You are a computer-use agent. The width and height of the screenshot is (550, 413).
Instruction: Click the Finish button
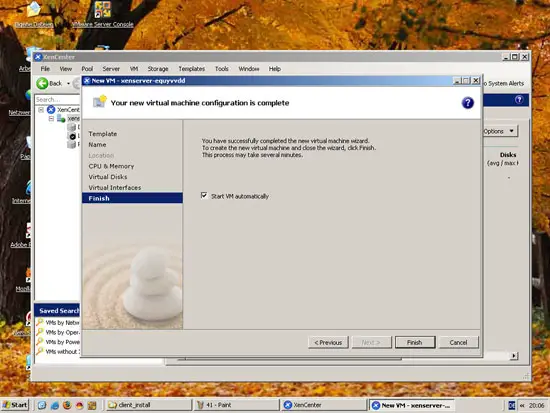click(x=415, y=342)
